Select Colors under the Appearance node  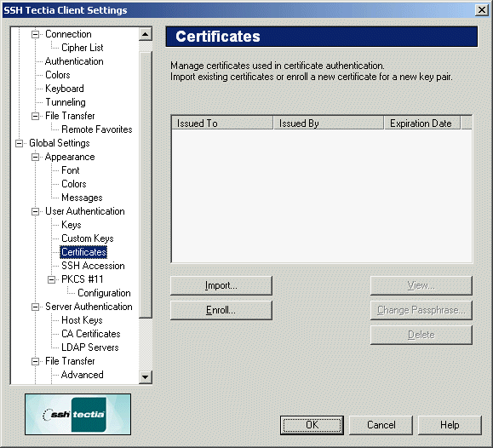[74, 184]
